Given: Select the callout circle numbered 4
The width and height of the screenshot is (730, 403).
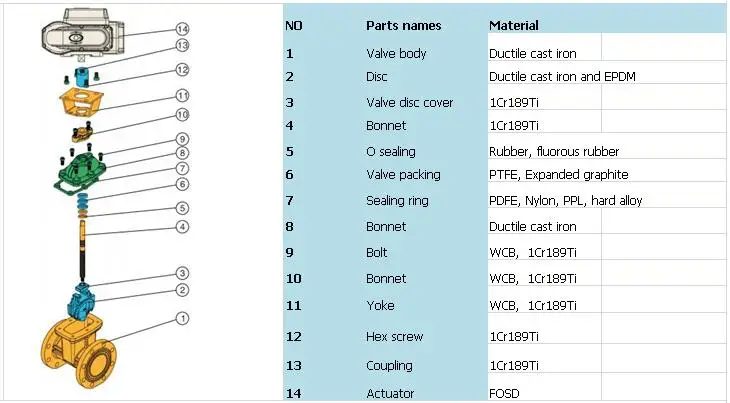Looking at the screenshot, I should click(182, 227).
